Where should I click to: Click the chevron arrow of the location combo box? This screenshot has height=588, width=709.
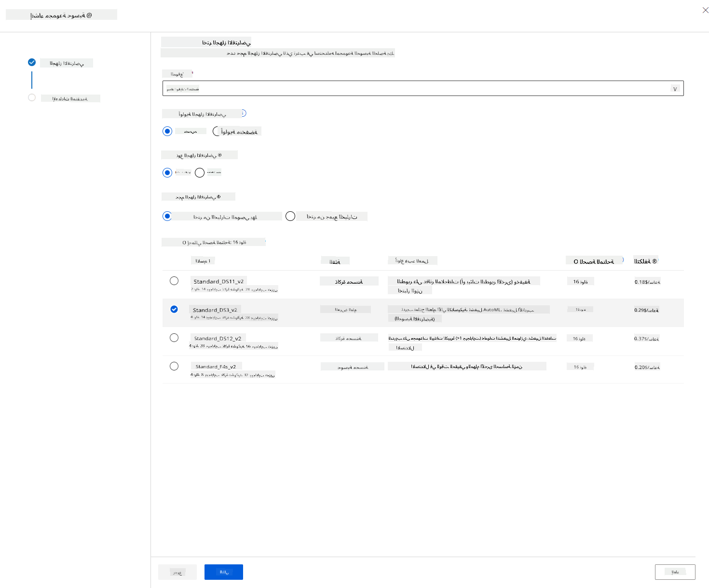(675, 89)
